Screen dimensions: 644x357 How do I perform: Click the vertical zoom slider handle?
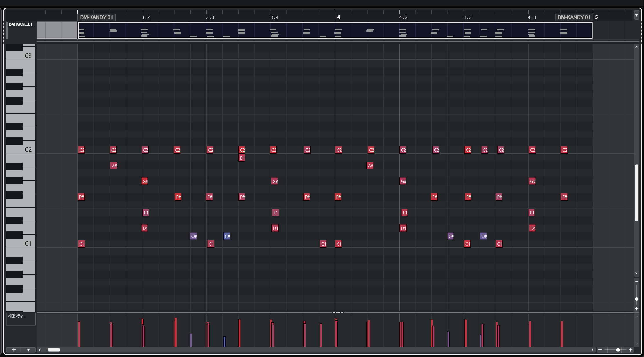pyautogui.click(x=637, y=299)
